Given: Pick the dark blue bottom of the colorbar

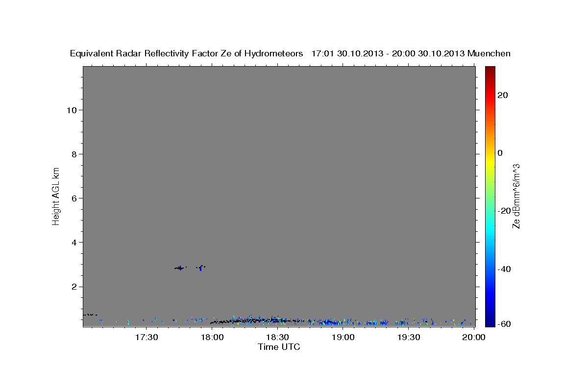Looking at the screenshot, I should pos(490,323).
